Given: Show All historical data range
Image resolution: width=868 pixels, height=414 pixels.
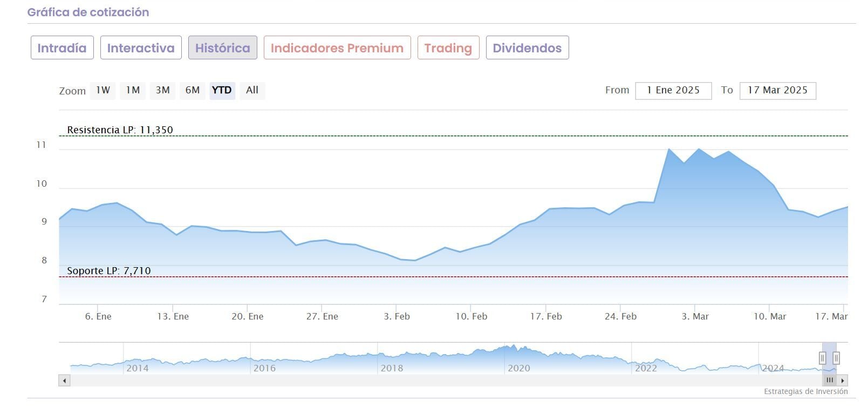Looking at the screenshot, I should pyautogui.click(x=252, y=90).
